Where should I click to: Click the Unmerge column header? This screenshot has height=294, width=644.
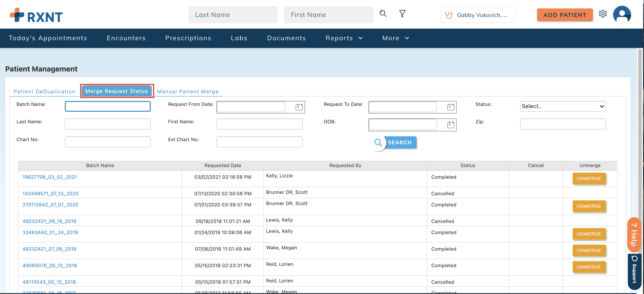(x=590, y=165)
